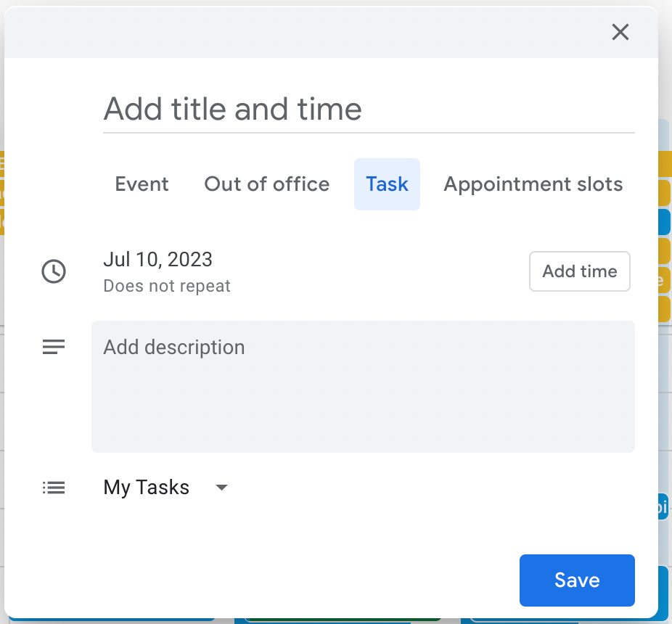Screen dimensions: 672x624
Task: Close the task creation dialog
Action: (x=620, y=32)
